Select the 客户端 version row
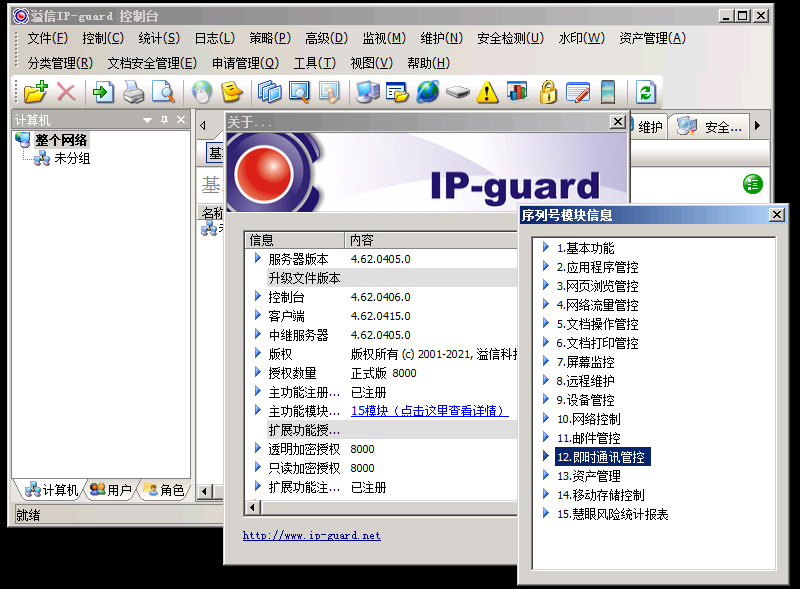The image size is (800, 589). (x=383, y=316)
